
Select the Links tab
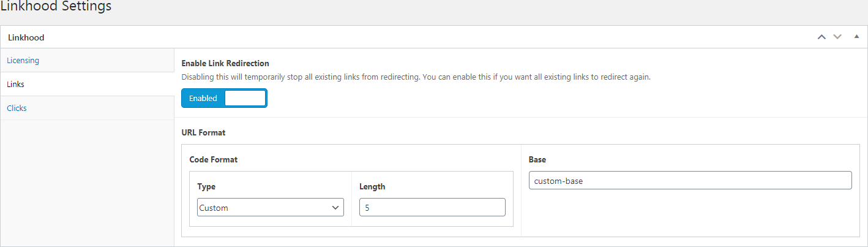tap(87, 84)
